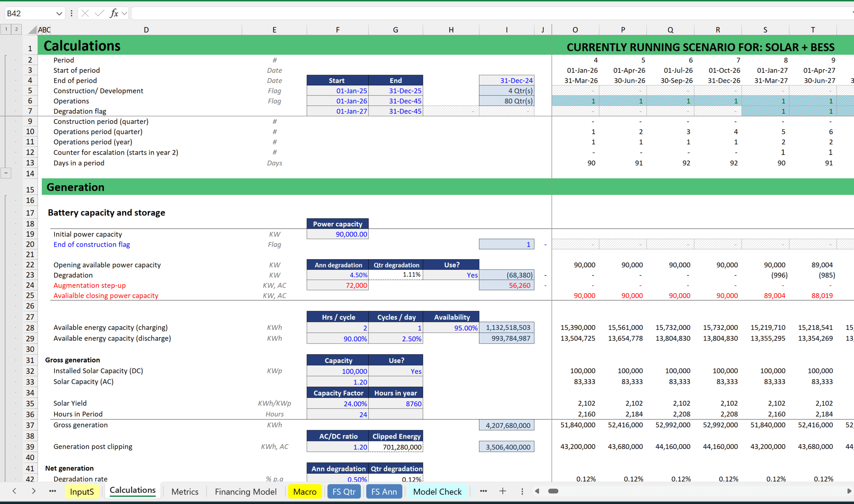The width and height of the screenshot is (854, 504).
Task: Click the New sheet plus icon
Action: (502, 491)
